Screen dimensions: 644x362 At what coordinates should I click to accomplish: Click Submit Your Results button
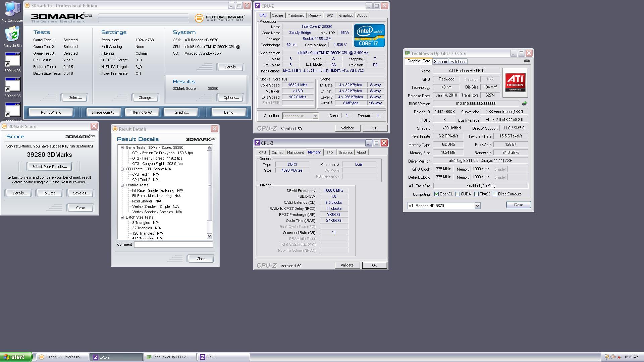(x=49, y=167)
